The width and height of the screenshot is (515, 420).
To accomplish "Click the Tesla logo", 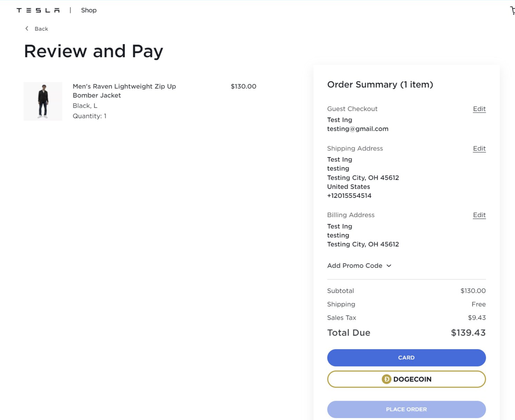I will tap(38, 10).
